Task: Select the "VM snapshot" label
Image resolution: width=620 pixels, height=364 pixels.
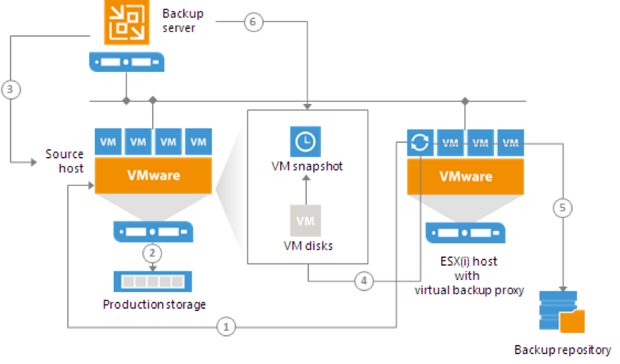Action: coord(307,166)
